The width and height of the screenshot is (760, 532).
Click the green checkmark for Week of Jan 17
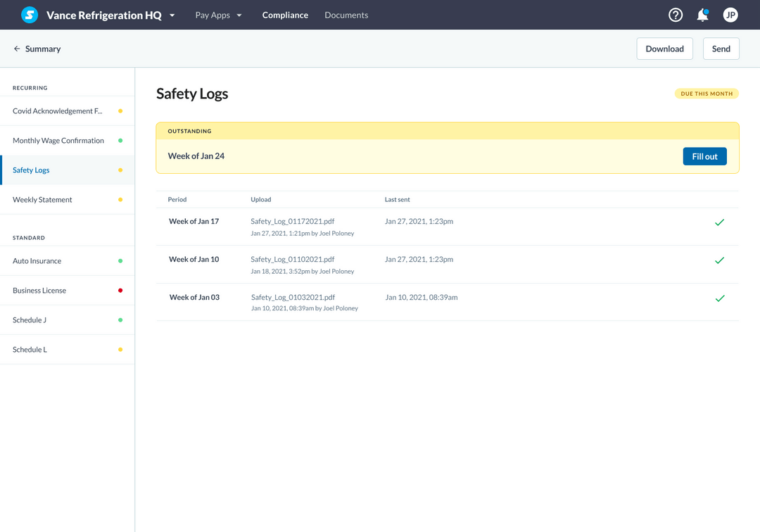point(719,222)
